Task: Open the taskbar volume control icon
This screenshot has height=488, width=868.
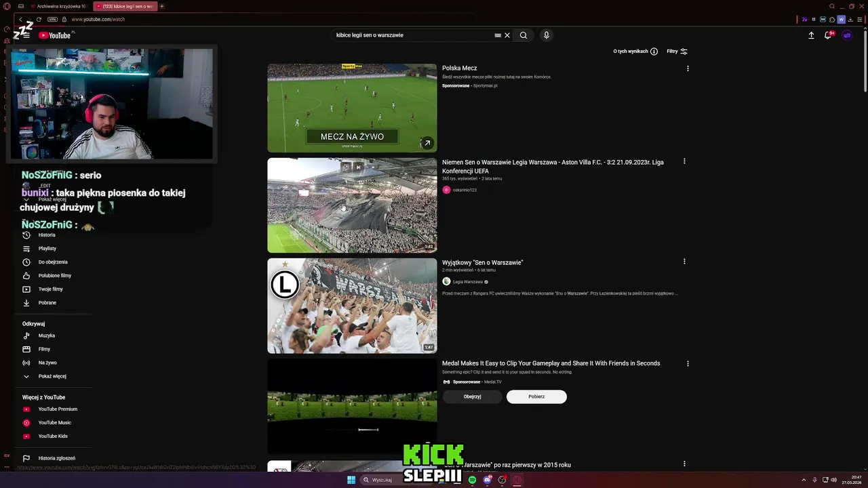Action: click(x=833, y=480)
